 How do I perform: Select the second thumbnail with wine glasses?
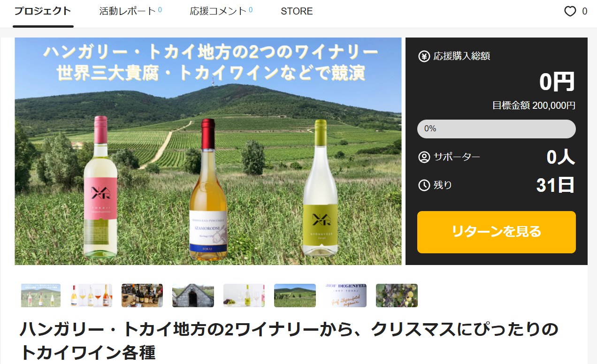[91, 296]
